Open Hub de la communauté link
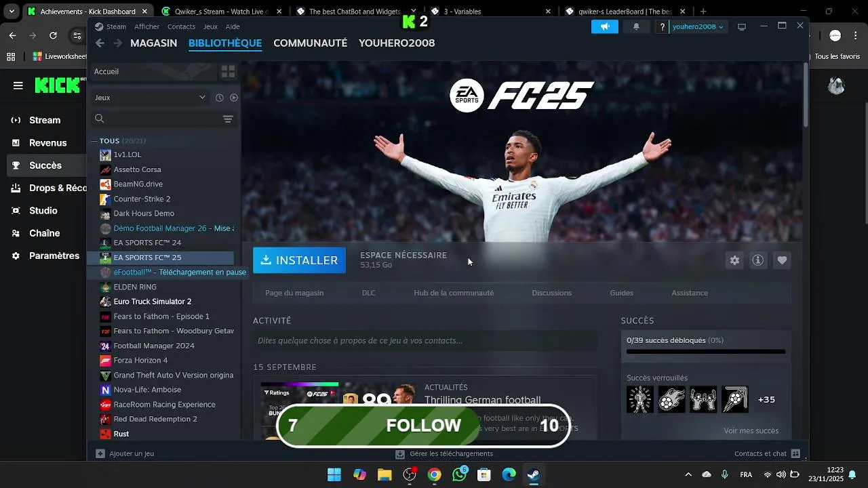This screenshot has width=868, height=488. [x=454, y=293]
